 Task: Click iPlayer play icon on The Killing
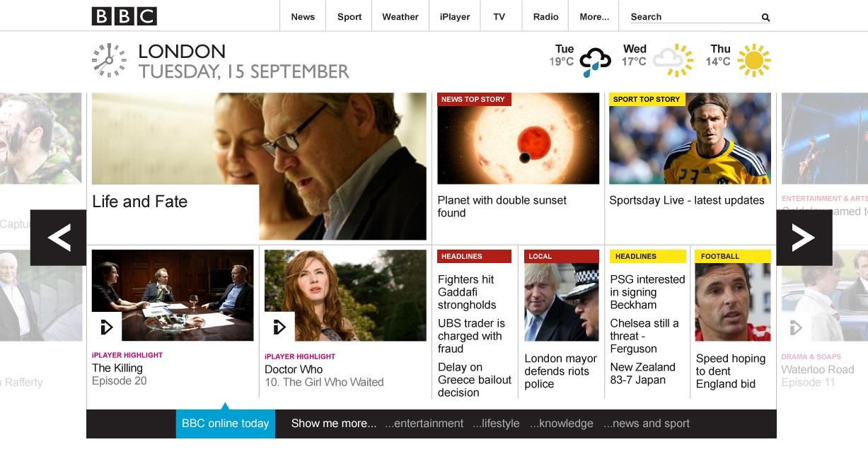click(107, 327)
